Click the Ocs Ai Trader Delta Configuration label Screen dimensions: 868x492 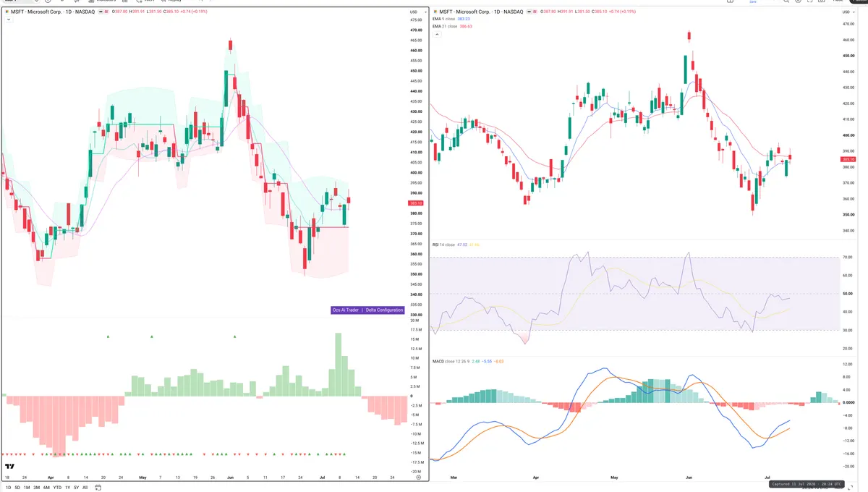point(367,310)
